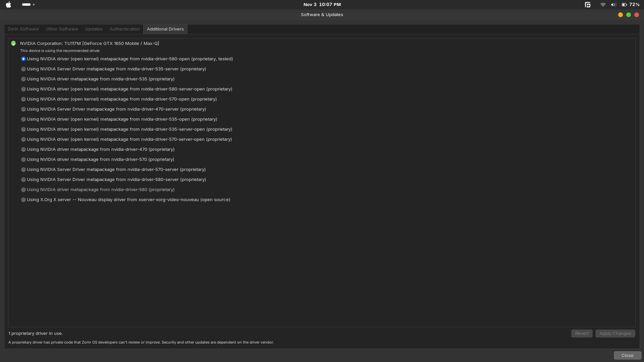Click the green NVIDIA device status icon
The height and width of the screenshot is (362, 644).
pyautogui.click(x=13, y=43)
